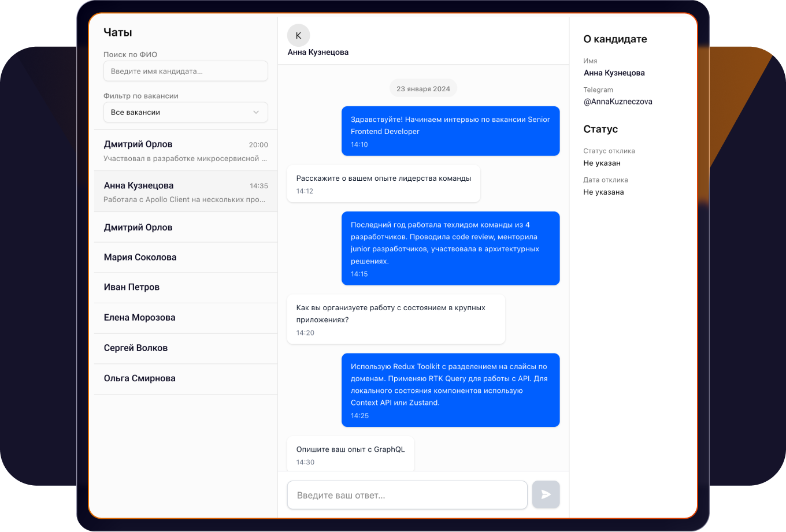
Task: Click the 'Введите ваш ответ...' message box
Action: coord(407,494)
